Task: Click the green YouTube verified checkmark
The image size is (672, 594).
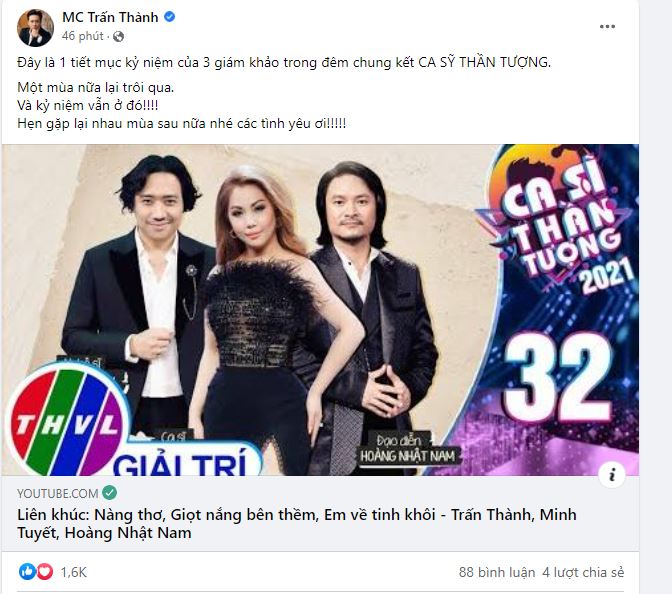Action: (x=109, y=493)
